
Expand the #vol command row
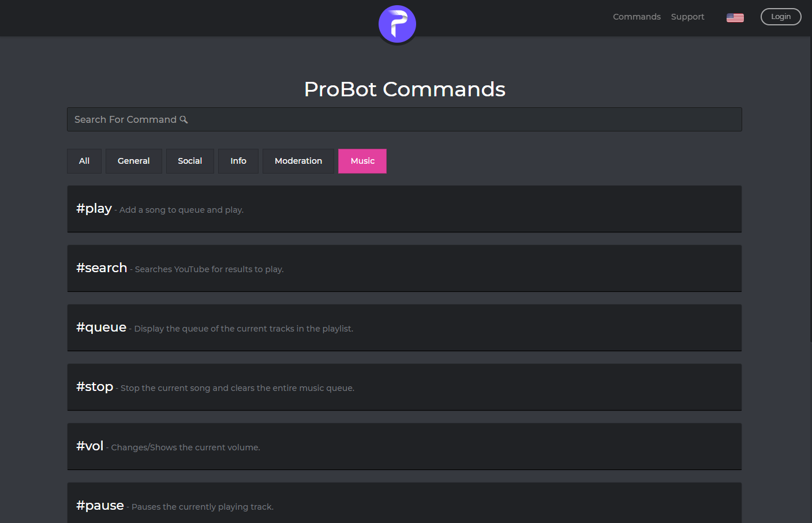pyautogui.click(x=404, y=446)
